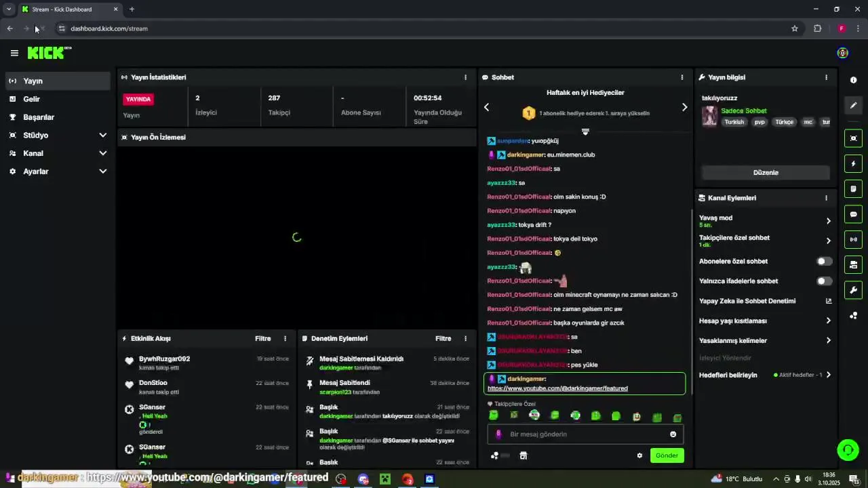Click the identity badge in message box
868x488 pixels.
point(498,434)
